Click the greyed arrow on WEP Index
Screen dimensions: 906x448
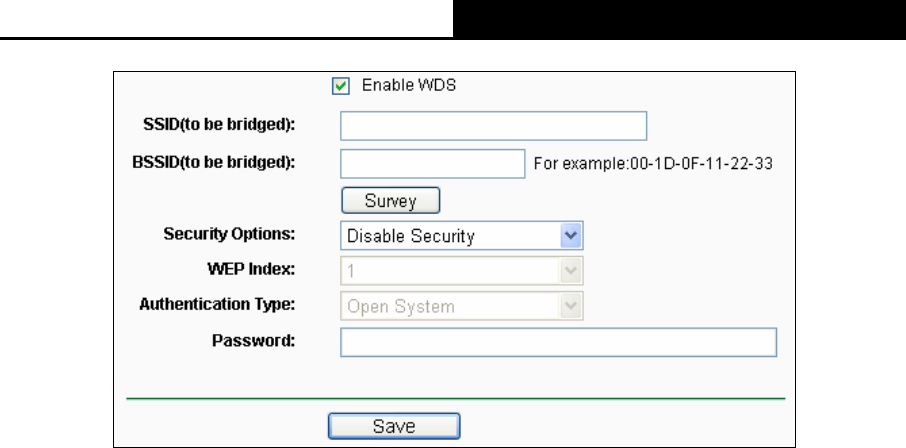pyautogui.click(x=571, y=271)
